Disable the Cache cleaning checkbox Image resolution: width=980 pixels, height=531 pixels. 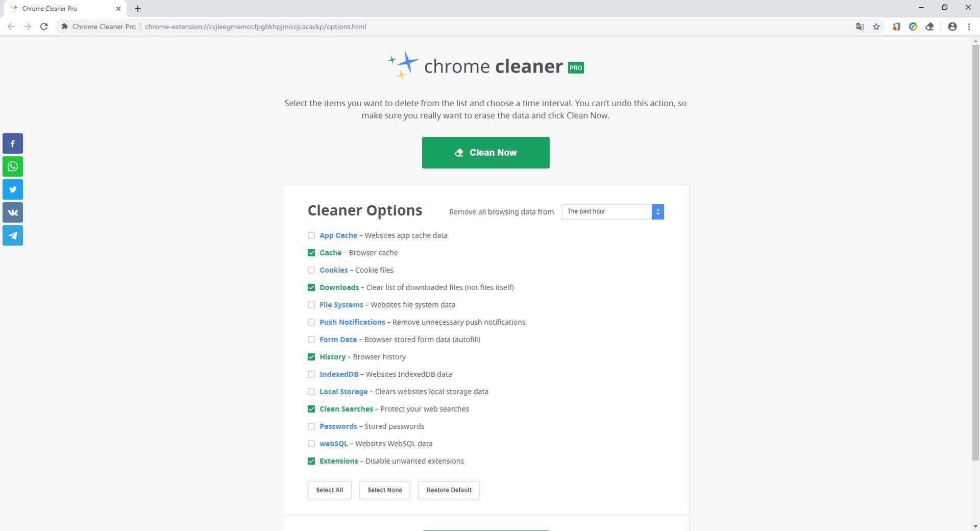(x=311, y=253)
